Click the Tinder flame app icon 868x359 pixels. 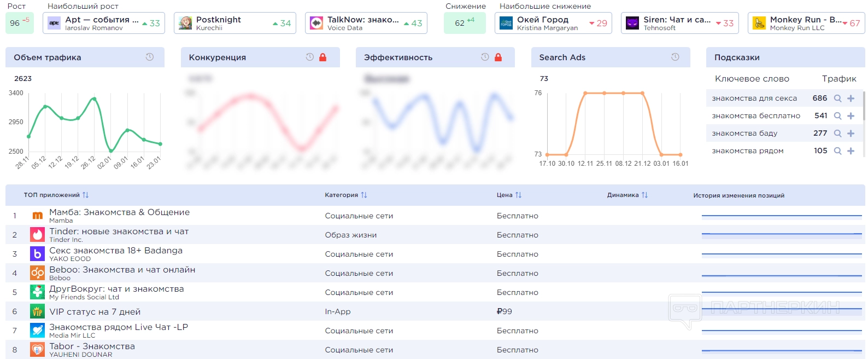point(37,235)
